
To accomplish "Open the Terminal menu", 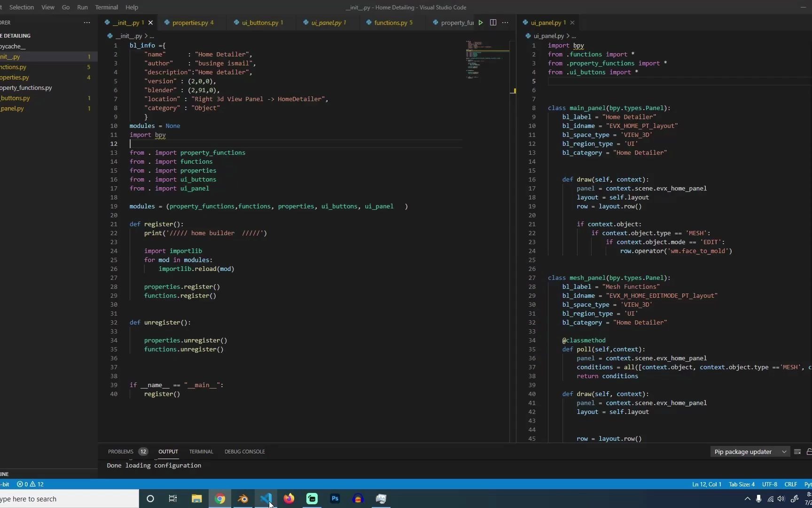I will coord(106,7).
